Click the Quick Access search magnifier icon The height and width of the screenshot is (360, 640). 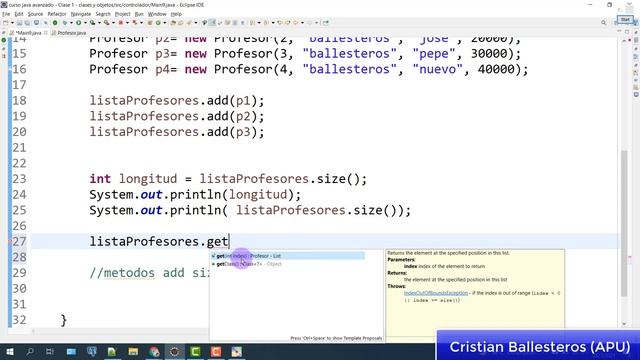coord(604,23)
